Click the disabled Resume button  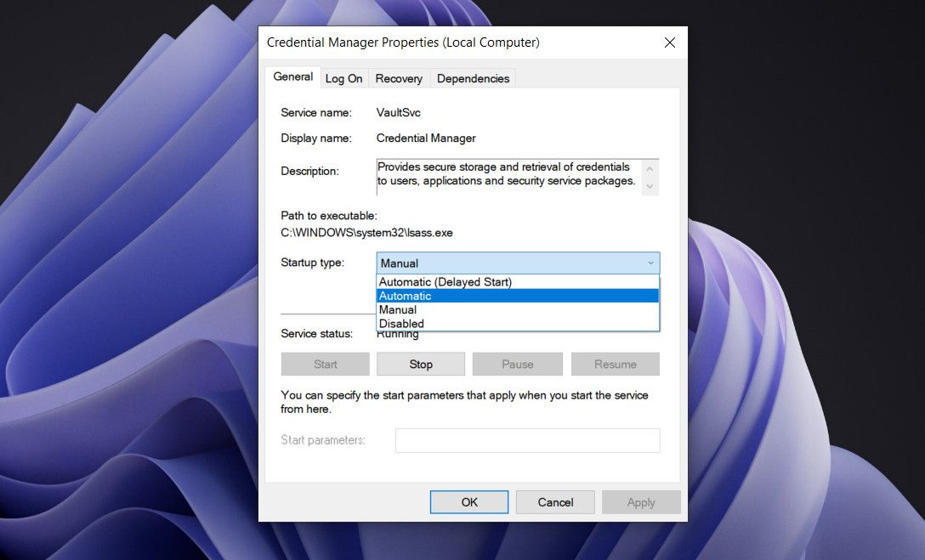click(615, 364)
